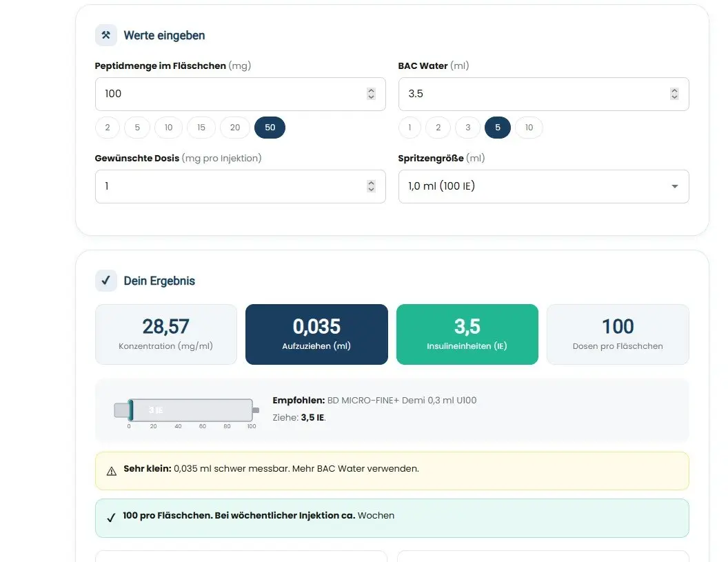Image resolution: width=728 pixels, height=562 pixels.
Task: Click the checkmark icon beside Dein Ergebnis
Action: pos(106,281)
